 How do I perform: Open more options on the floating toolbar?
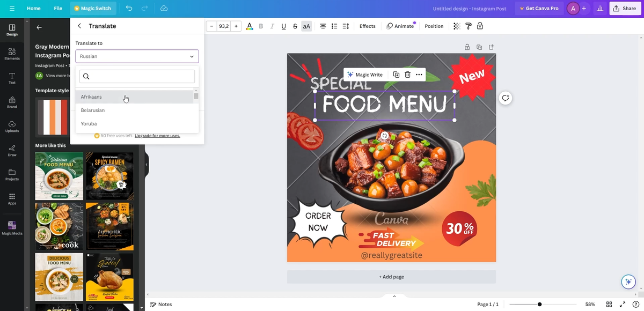click(x=419, y=75)
